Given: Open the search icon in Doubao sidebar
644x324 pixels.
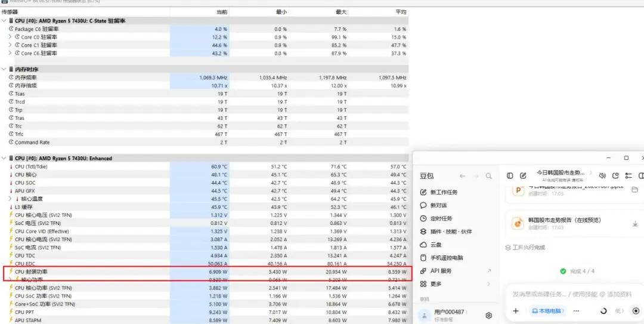Looking at the screenshot, I should 489,176.
